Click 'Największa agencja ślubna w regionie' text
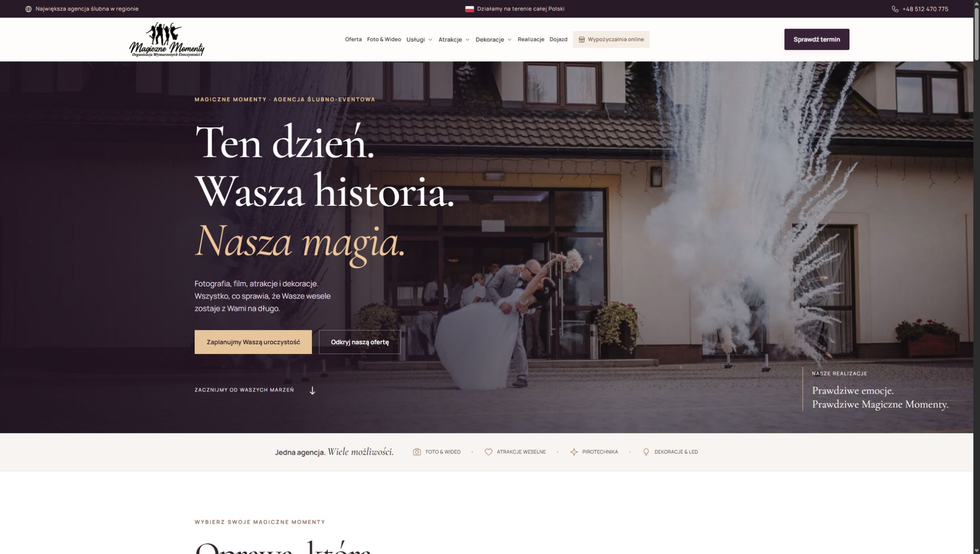980x554 pixels. (x=87, y=9)
